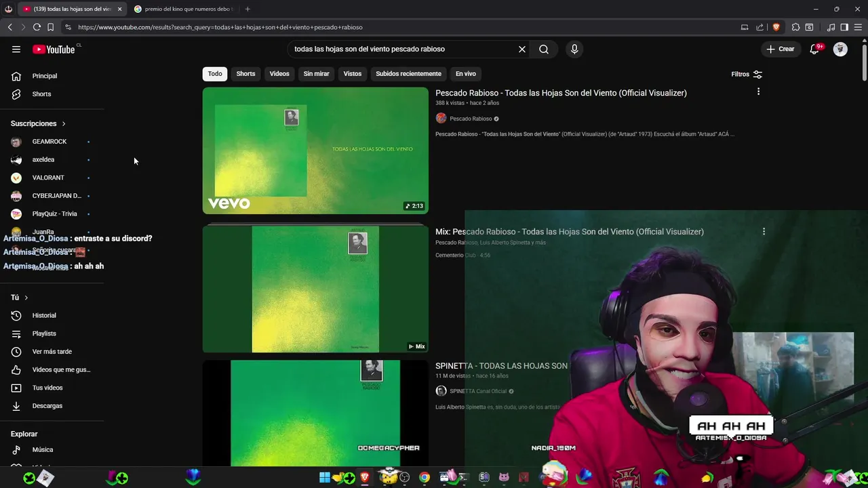The height and width of the screenshot is (488, 868).
Task: Open Brave from the taskbar
Action: pos(365,478)
